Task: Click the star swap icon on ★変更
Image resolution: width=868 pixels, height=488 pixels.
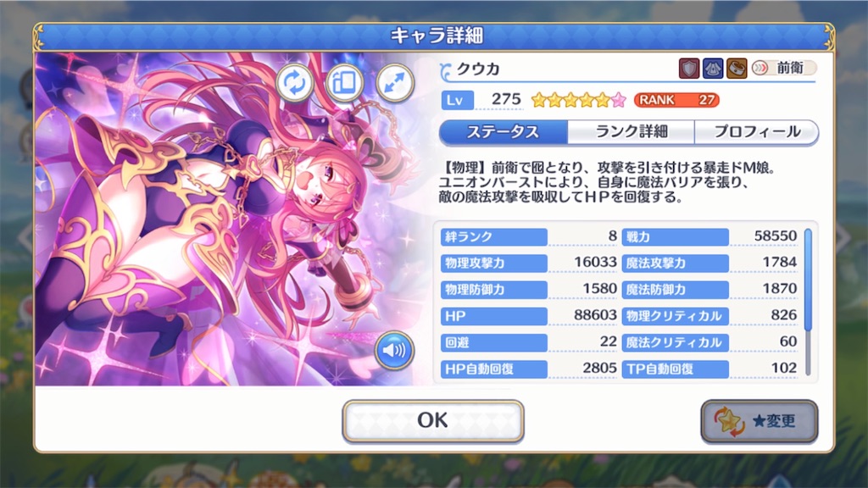Action: pyautogui.click(x=728, y=422)
